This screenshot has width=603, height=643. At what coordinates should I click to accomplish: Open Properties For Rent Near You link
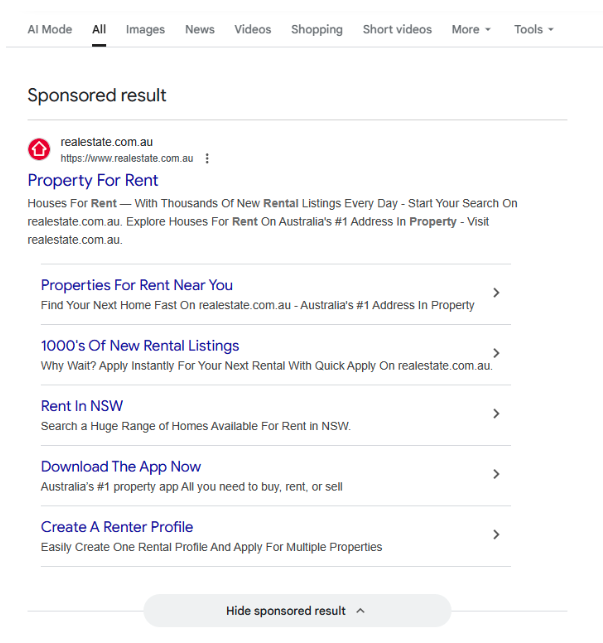137,285
